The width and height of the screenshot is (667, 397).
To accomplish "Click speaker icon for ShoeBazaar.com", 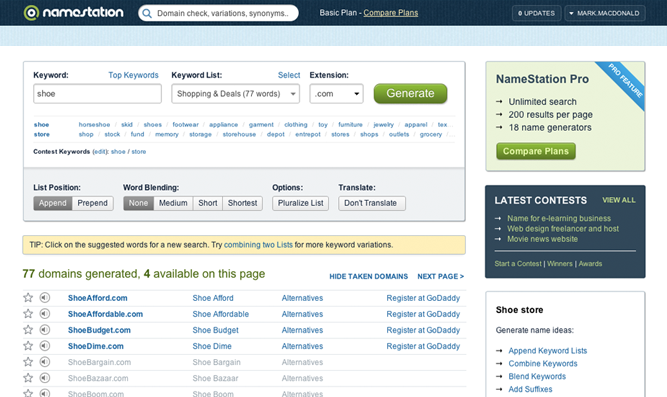I will click(x=45, y=378).
